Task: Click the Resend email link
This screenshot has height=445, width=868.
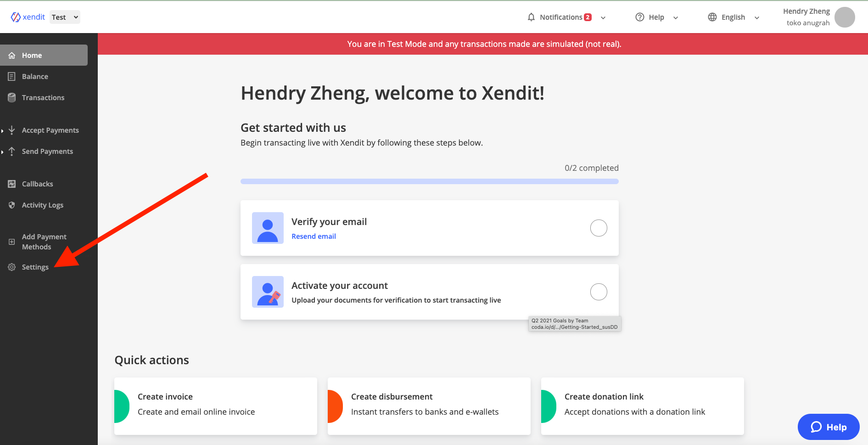Action: tap(314, 236)
